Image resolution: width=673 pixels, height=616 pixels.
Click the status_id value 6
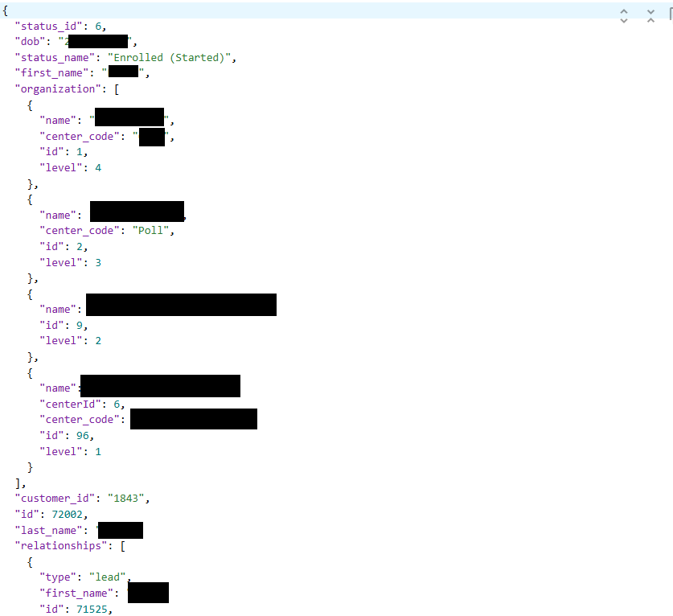click(98, 27)
